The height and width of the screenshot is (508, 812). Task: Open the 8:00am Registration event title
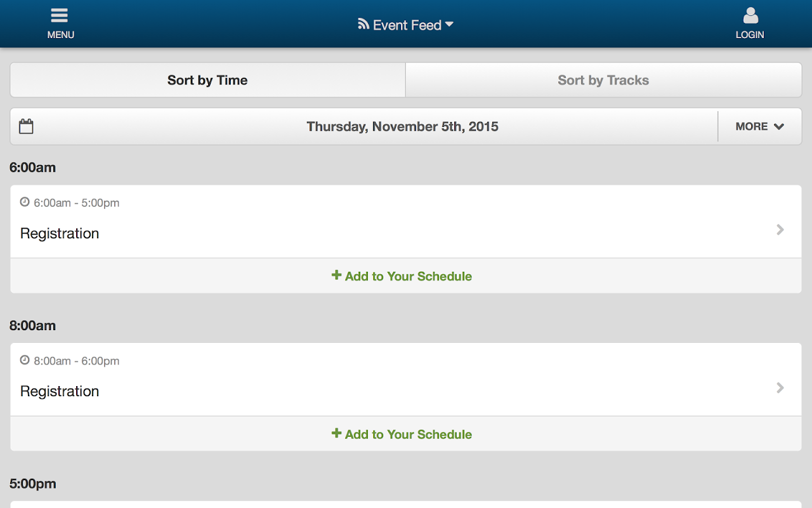coord(60,392)
